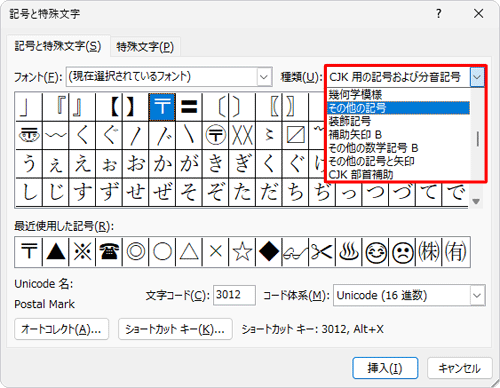
Task: Choose the ㈱ parenthesized kabu recent symbol
Action: click(x=429, y=252)
